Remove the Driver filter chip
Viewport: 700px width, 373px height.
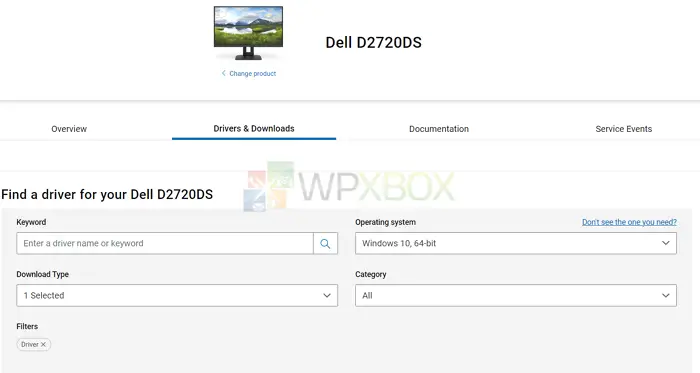43,344
